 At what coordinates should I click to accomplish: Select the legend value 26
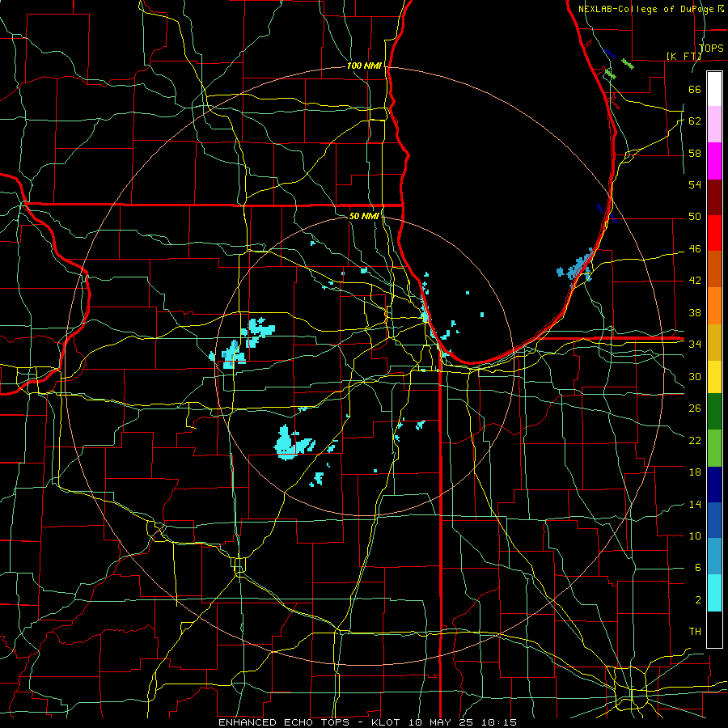click(x=695, y=408)
